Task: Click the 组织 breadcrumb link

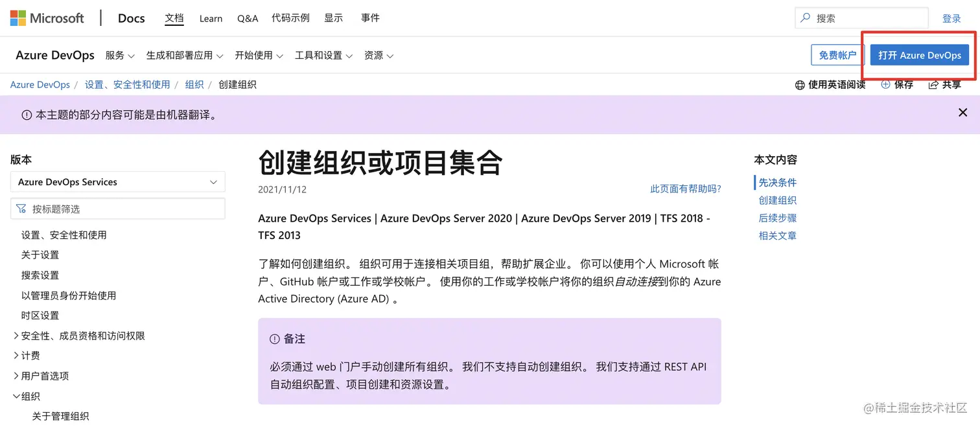Action: click(x=194, y=85)
